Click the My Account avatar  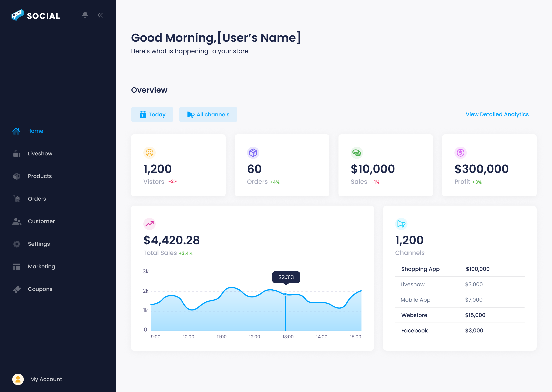(x=18, y=379)
